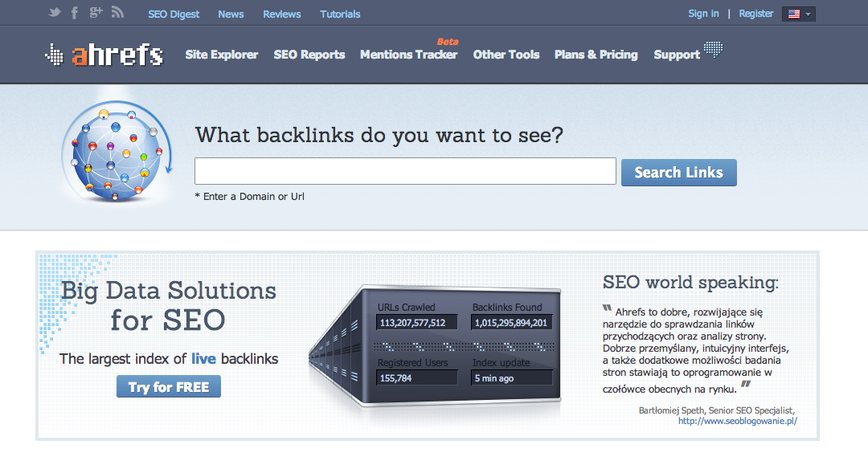
Task: Click the 'Big Data Solutions for SEO' heading
Action: pos(168,305)
